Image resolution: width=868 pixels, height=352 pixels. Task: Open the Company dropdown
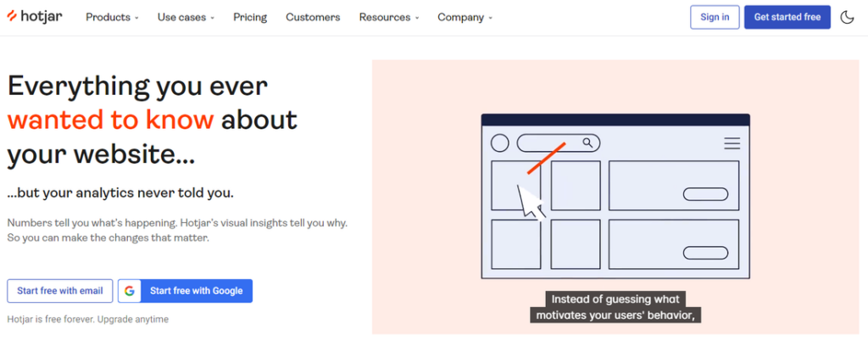point(465,17)
